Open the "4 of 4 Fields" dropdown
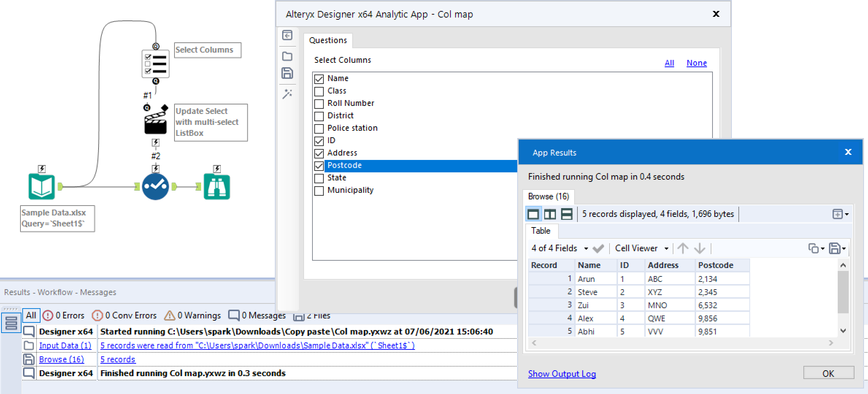868x394 pixels. (x=587, y=248)
